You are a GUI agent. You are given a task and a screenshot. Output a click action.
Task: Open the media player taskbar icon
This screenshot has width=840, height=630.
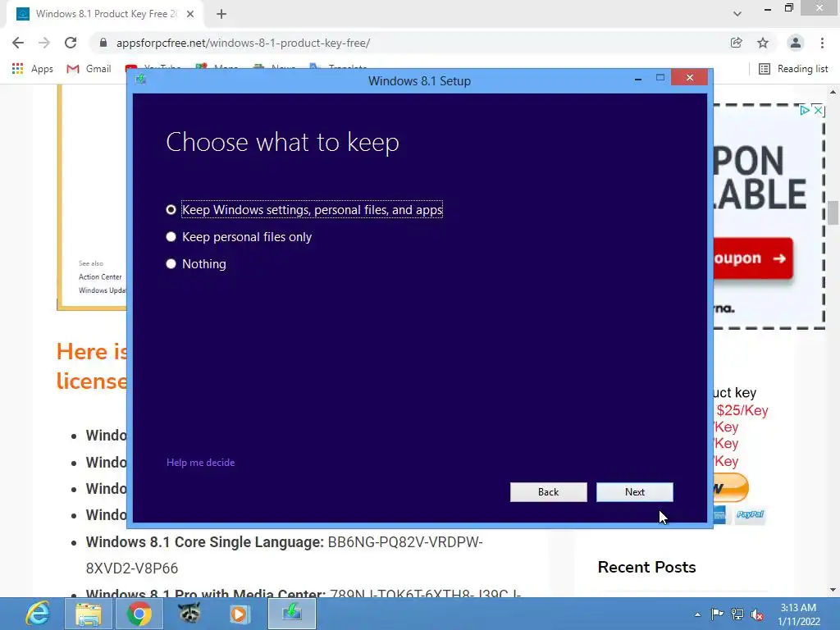[x=240, y=614]
